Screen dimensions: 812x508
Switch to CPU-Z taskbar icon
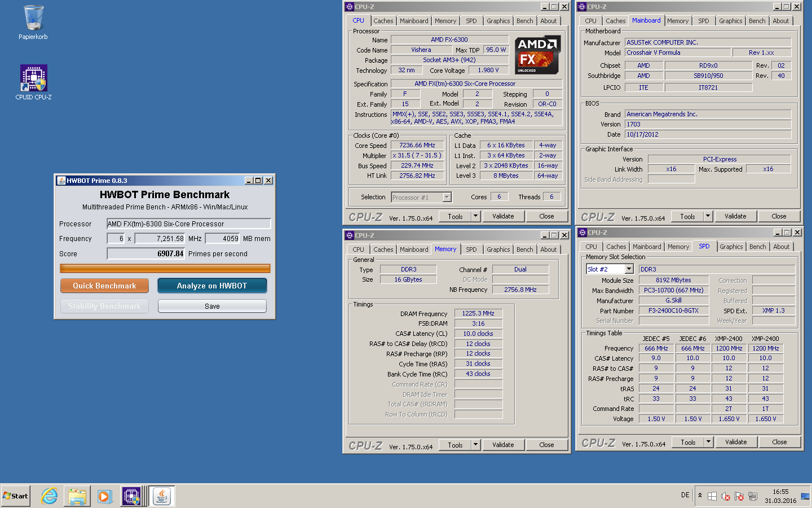[131, 496]
